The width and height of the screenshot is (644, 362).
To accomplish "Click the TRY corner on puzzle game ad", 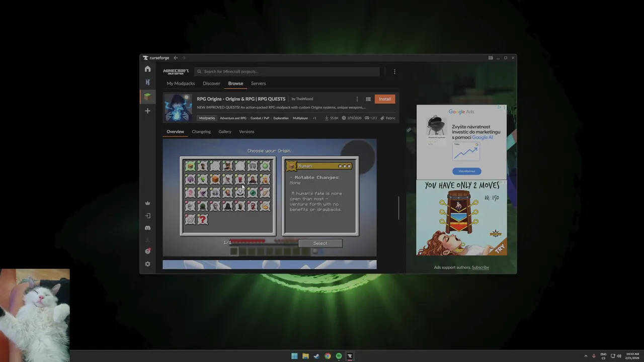I will (x=500, y=249).
